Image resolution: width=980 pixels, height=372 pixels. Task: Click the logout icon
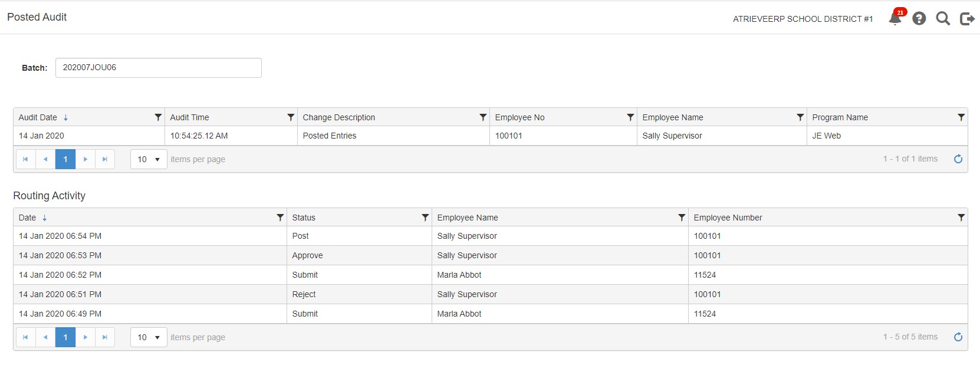(967, 19)
